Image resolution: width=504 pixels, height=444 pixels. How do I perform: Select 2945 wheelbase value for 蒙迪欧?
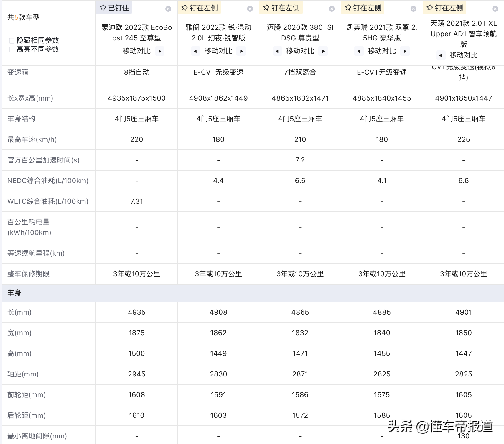point(137,374)
